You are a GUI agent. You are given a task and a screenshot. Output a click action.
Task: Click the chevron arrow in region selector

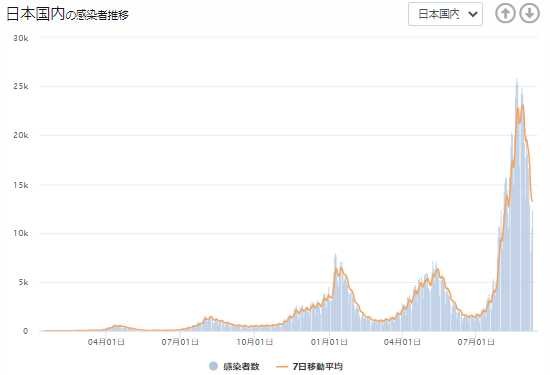[x=473, y=14]
